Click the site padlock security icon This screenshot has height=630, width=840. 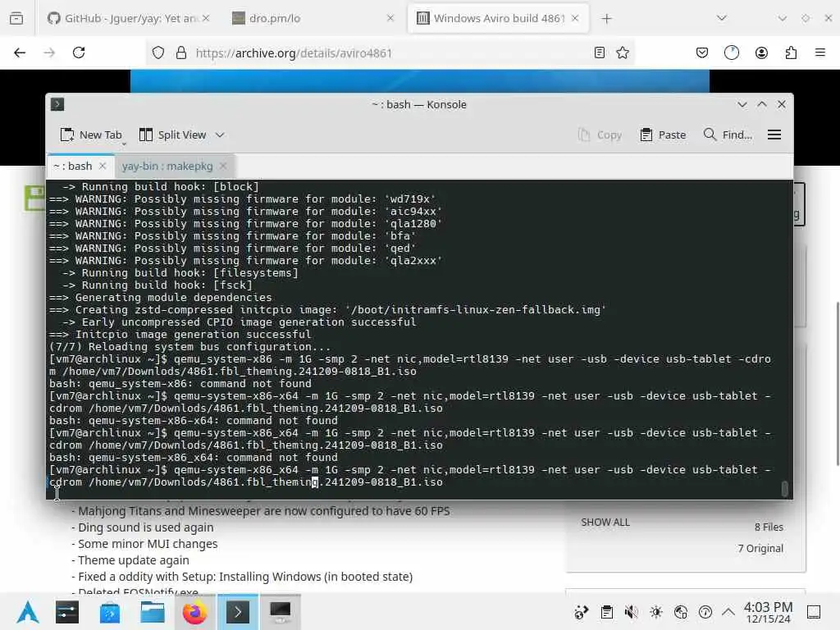[181, 52]
